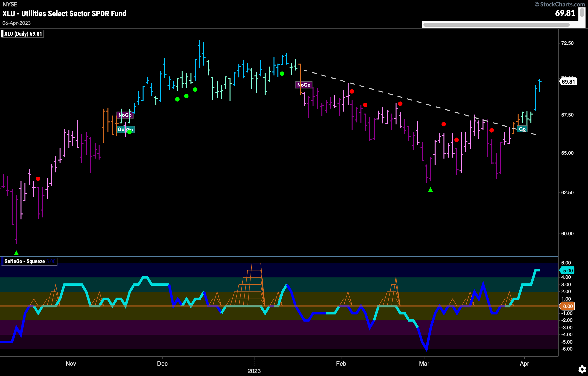Viewport: 588px width, 376px height.
Task: Click the green dot beside the November Go label
Action: (129, 132)
